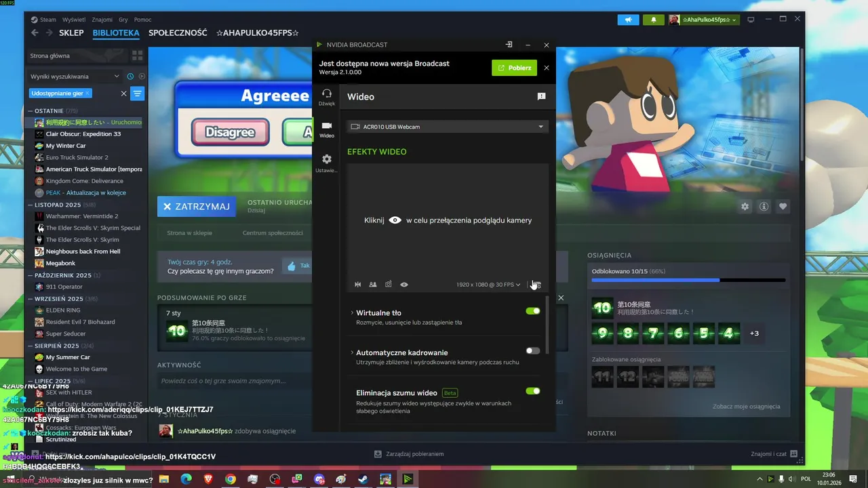Dismiss the Broadcast update banner with its X
This screenshot has height=488, width=868.
point(547,68)
